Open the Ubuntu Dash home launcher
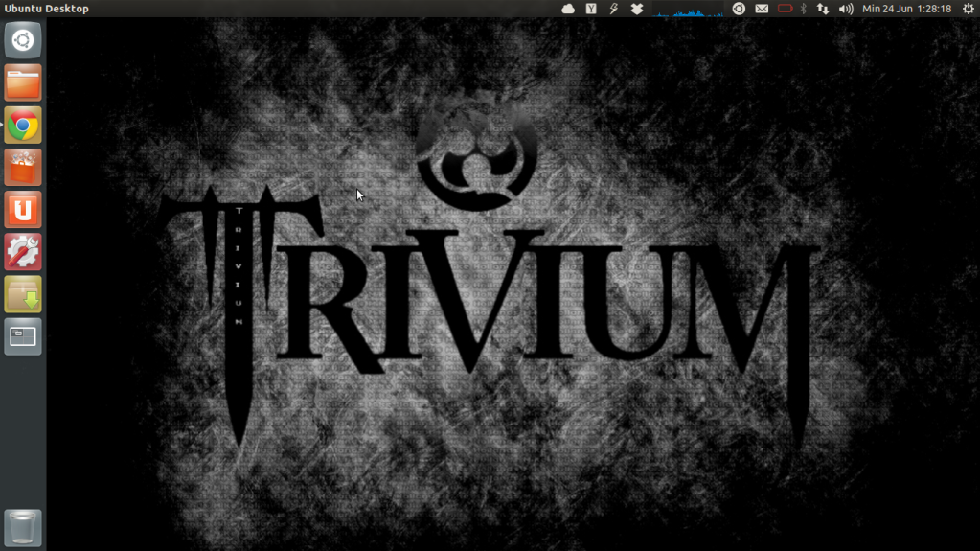Screen dimensions: 980x551 [x=23, y=40]
